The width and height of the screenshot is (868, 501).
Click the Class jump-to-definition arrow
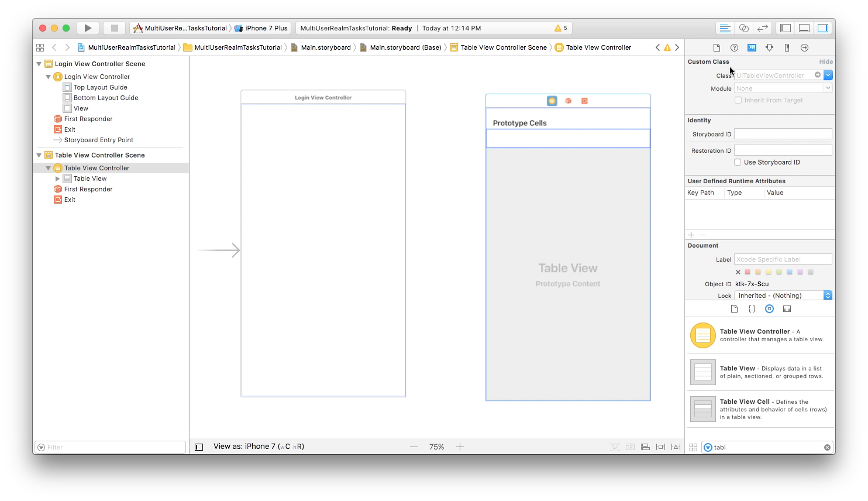tap(818, 75)
